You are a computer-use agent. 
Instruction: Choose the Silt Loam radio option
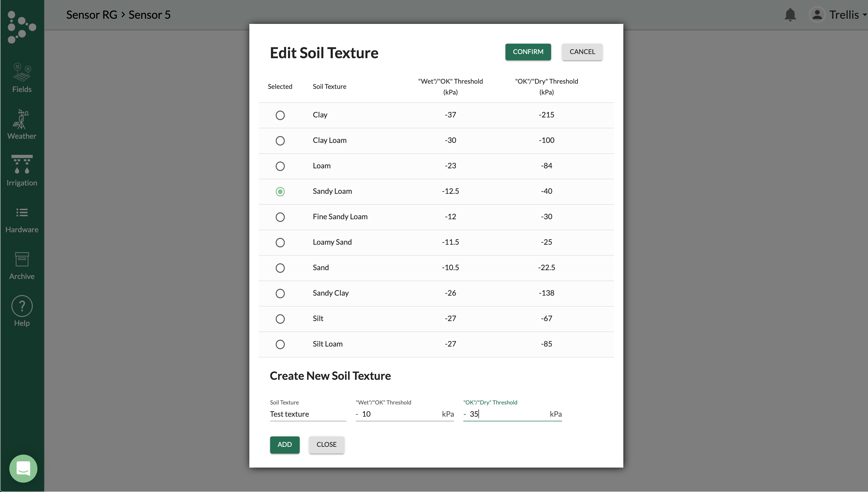[280, 344]
